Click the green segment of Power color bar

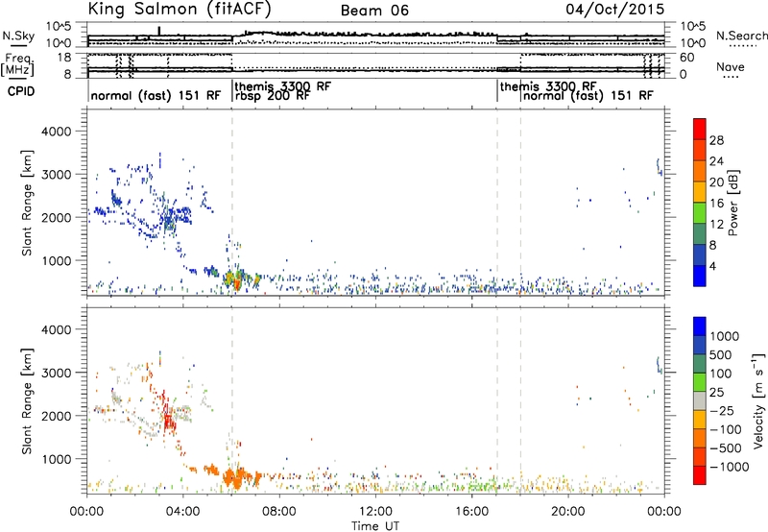tap(700, 213)
